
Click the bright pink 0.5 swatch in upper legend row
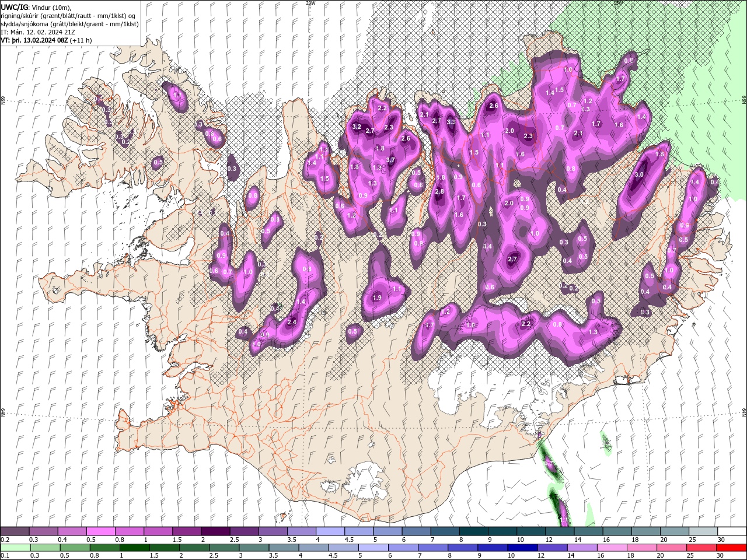point(100,531)
